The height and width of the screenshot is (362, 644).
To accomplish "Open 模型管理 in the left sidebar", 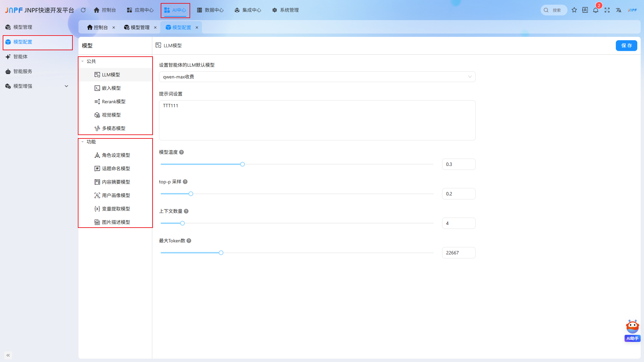I will [38, 27].
